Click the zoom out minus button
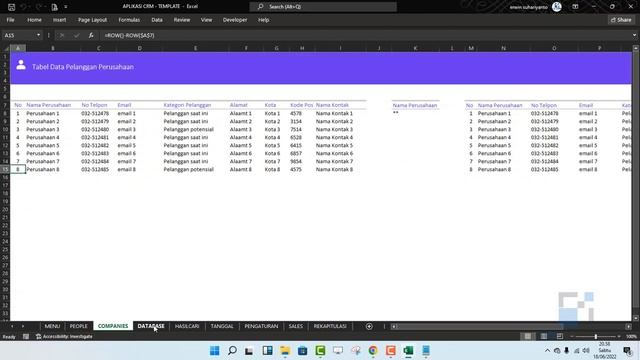Viewport: 640px width, 360px height. (572, 336)
